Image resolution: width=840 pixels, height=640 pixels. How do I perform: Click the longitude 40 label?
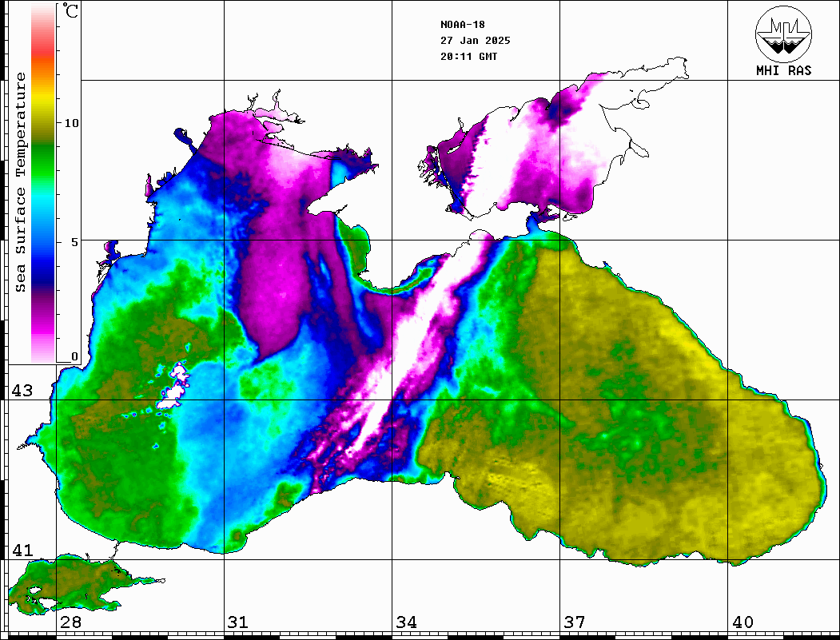click(742, 622)
